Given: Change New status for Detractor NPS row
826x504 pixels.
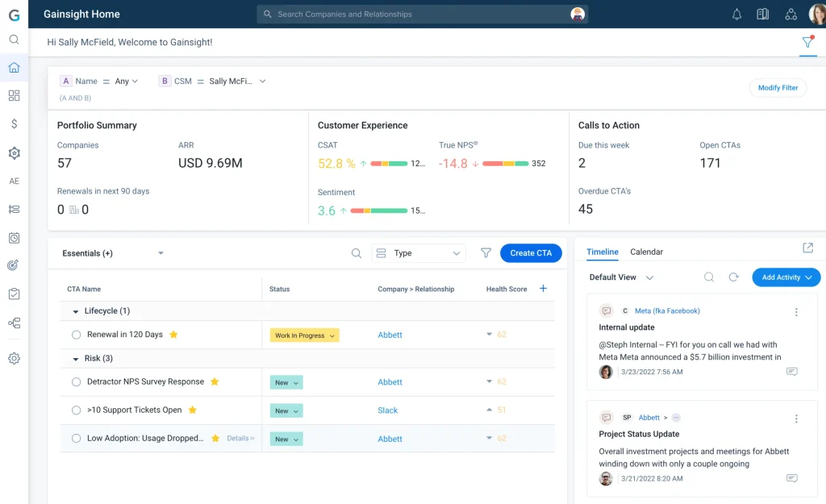Looking at the screenshot, I should coord(286,382).
